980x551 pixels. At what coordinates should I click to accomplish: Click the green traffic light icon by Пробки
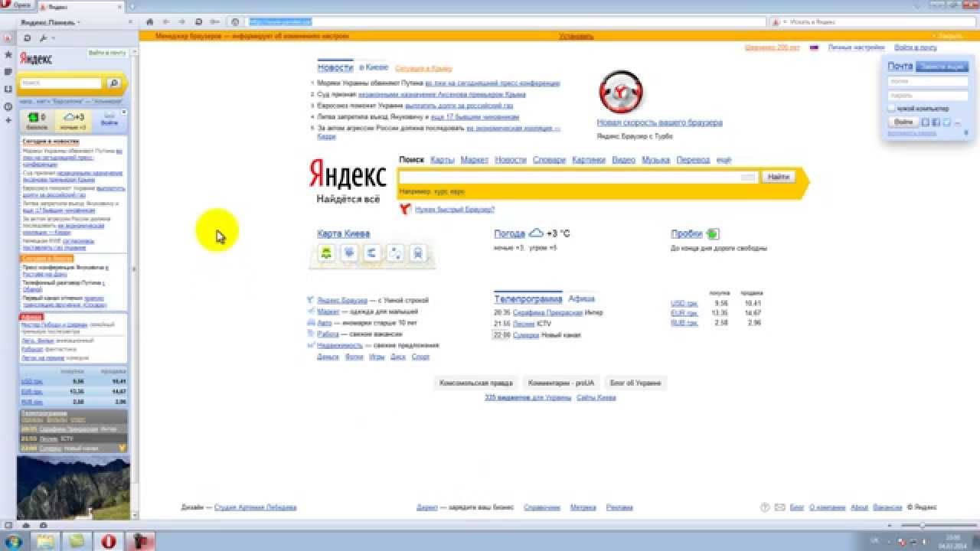713,234
